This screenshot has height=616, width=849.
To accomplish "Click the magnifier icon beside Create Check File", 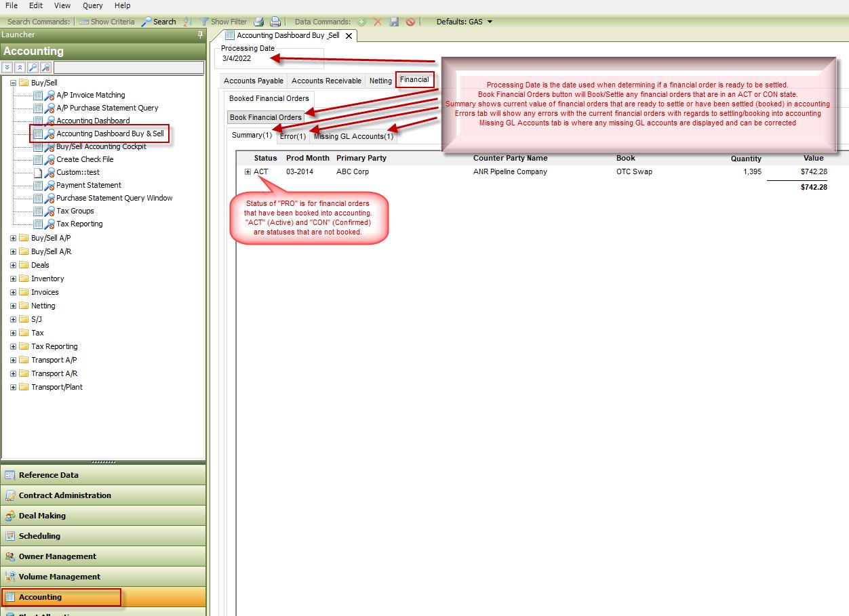I will [50, 159].
